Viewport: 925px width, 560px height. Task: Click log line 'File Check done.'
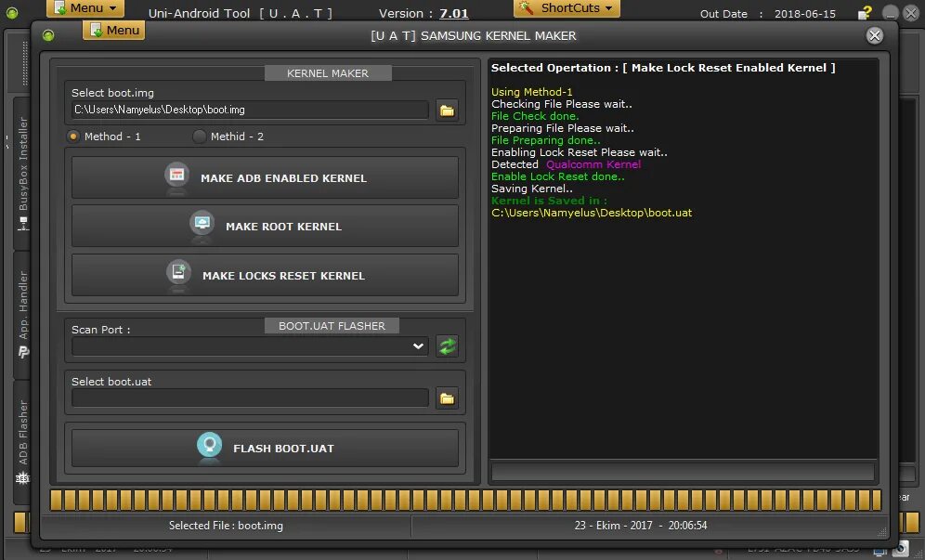point(535,116)
